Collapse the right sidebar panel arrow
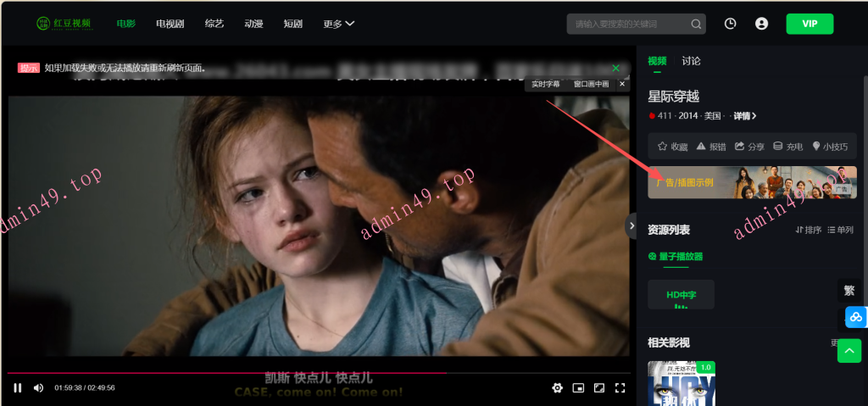 tap(631, 225)
